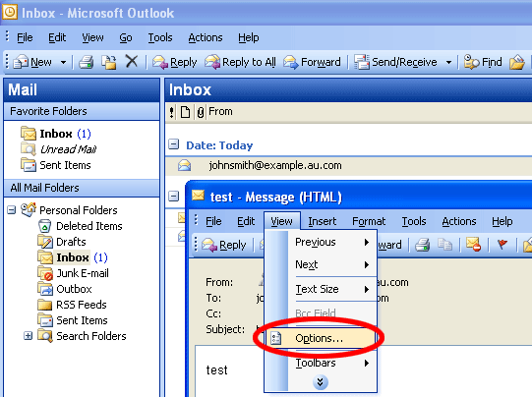Open the Edit menu of the main Outlook window
Image resolution: width=532 pixels, height=397 pixels.
(57, 37)
